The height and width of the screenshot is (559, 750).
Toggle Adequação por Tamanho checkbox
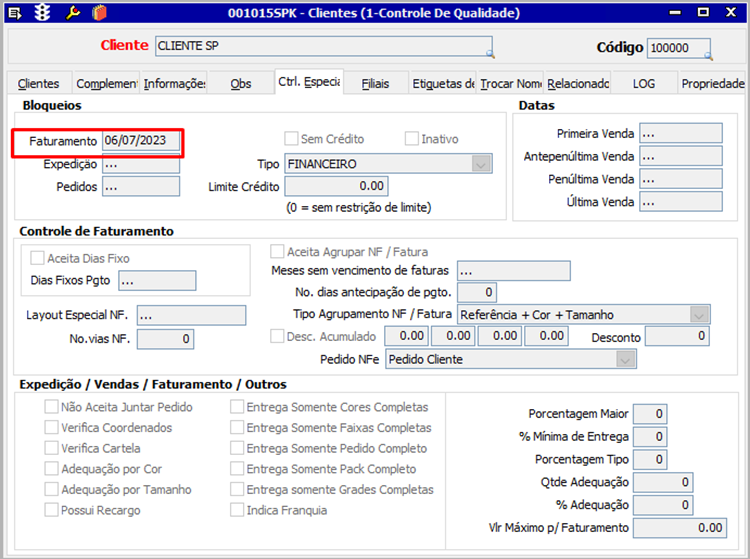click(51, 489)
